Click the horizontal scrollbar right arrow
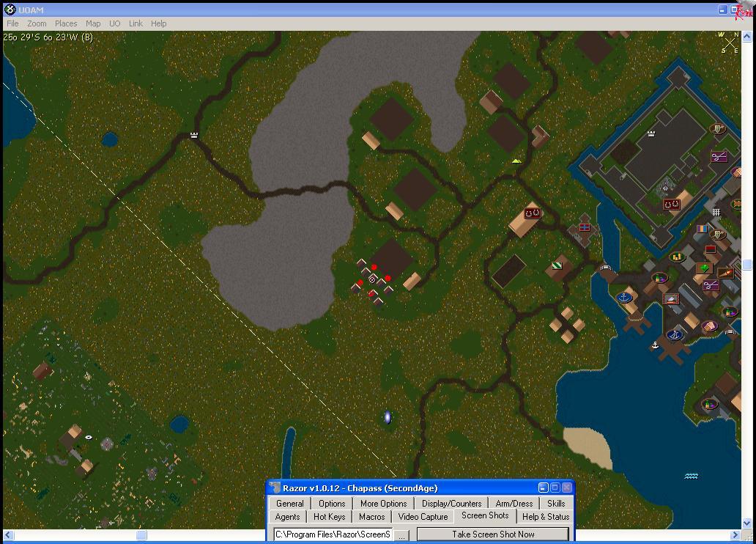This screenshot has height=544, width=756. pos(736,535)
